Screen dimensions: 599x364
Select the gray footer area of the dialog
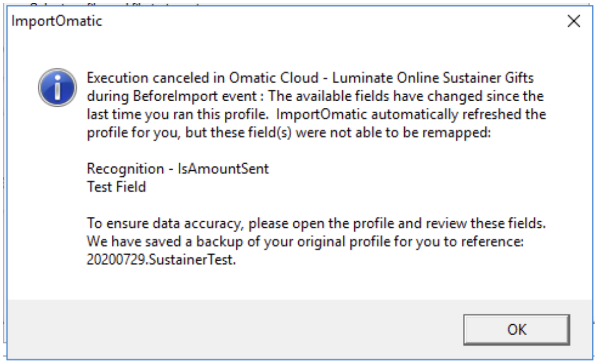[221, 327]
